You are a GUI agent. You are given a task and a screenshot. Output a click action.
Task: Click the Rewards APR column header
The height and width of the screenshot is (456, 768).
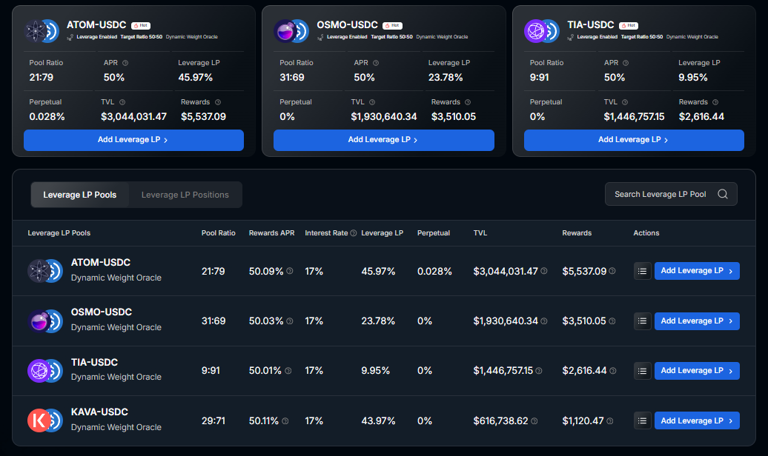[272, 233]
